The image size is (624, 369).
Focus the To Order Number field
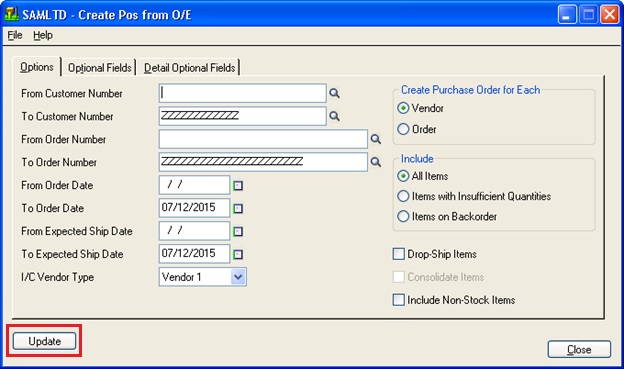[x=263, y=162]
